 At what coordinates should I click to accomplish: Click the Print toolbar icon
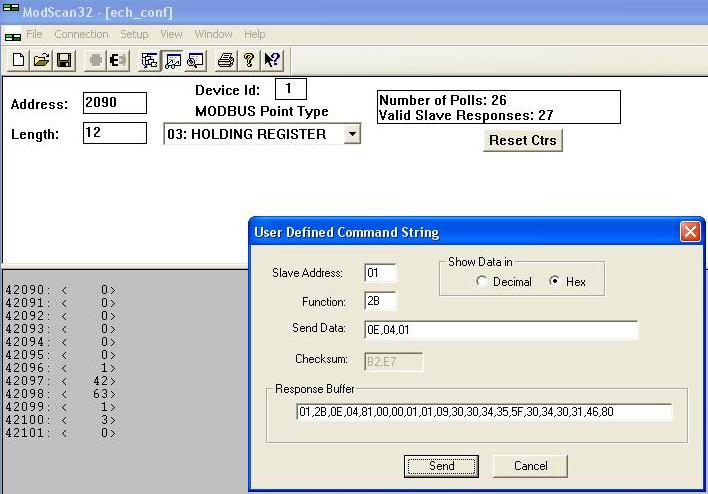click(226, 60)
